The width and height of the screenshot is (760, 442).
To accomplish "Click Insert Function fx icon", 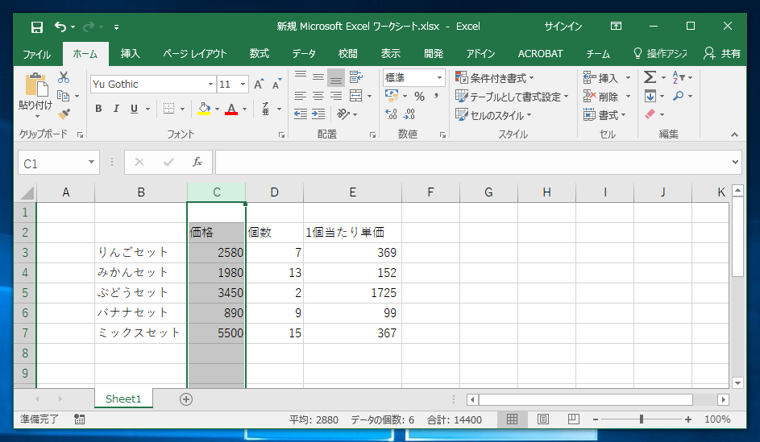I will 197,162.
